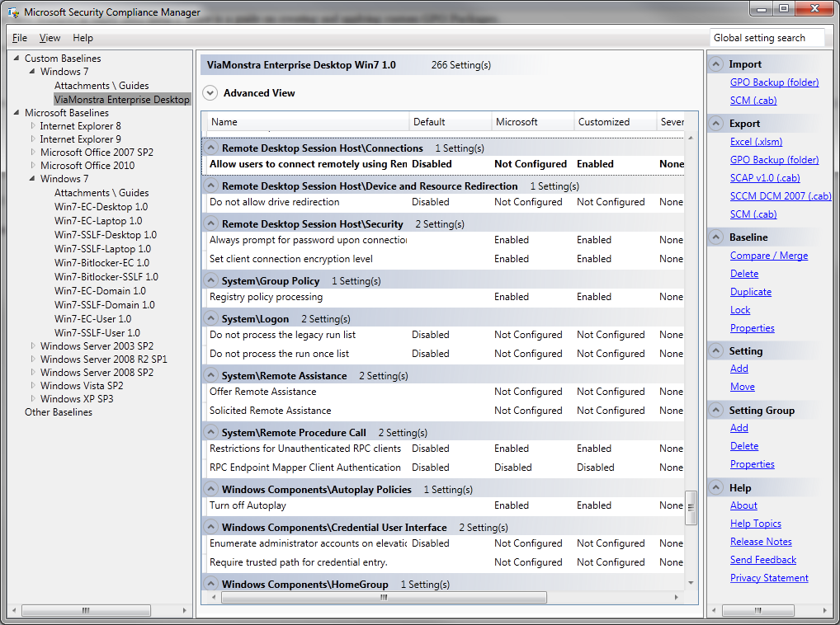The width and height of the screenshot is (840, 625).
Task: Collapse the Setting Group section chevron
Action: click(x=715, y=411)
